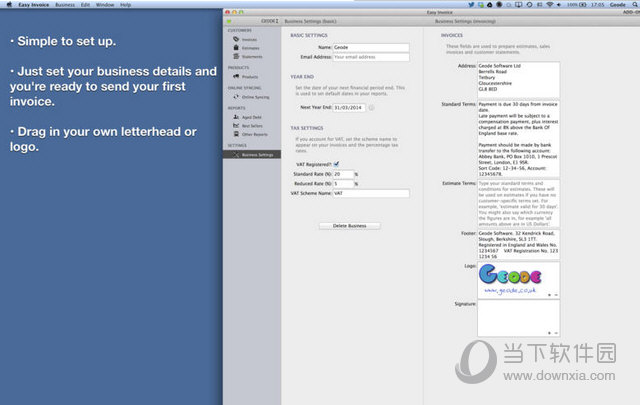This screenshot has height=405, width=640.
Task: Open Statements via its stacked-pages icon
Action: tap(236, 56)
